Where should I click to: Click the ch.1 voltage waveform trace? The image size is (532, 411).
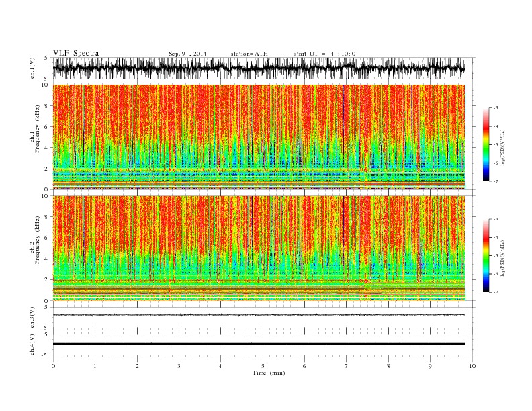tap(259, 68)
